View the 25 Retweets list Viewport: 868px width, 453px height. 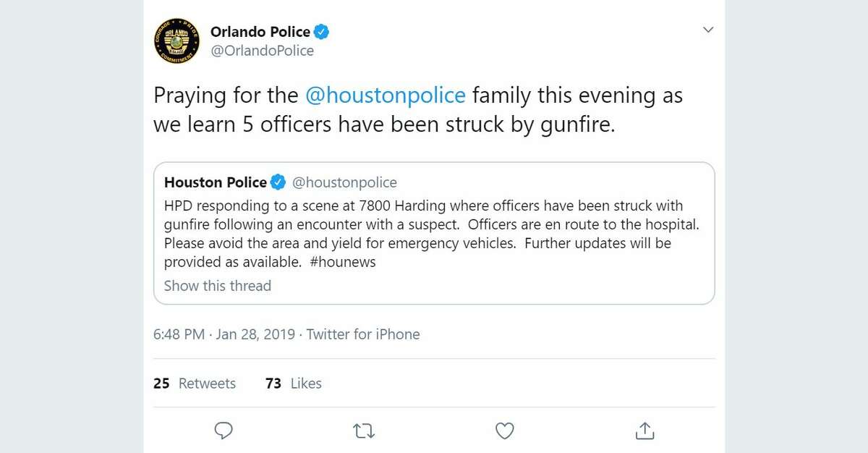click(x=195, y=384)
